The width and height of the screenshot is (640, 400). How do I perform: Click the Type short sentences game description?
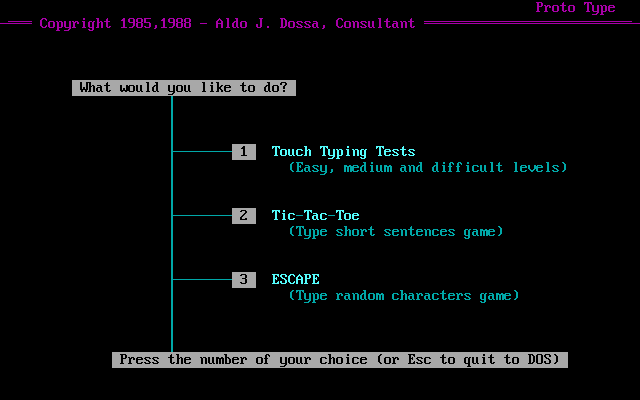coord(396,232)
